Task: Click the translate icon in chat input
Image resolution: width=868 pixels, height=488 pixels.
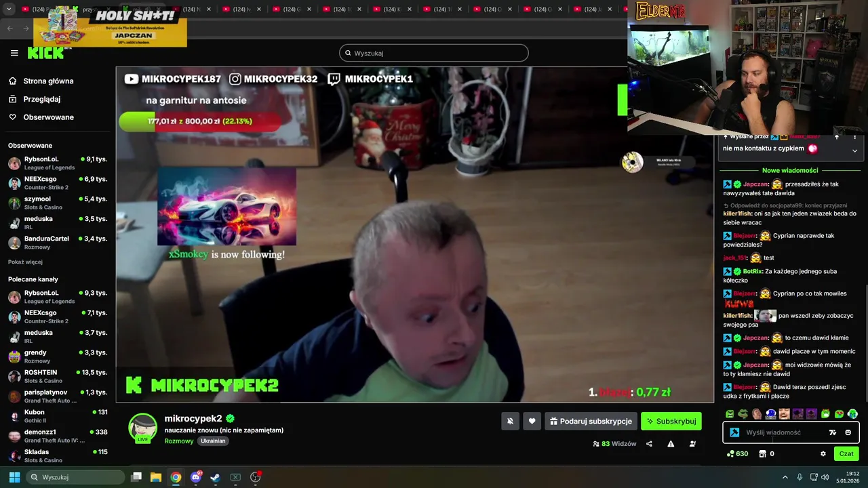Action: (x=833, y=432)
